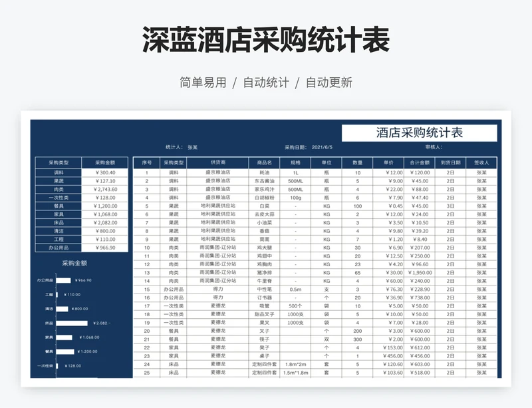Select the 签收人 column header
The image size is (532, 408).
[x=481, y=162]
